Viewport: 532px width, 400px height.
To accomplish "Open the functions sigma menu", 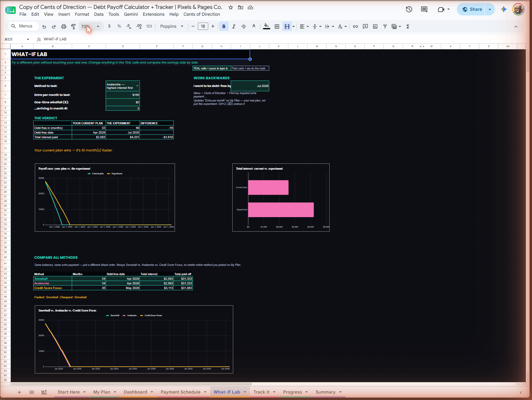I will (x=408, y=27).
